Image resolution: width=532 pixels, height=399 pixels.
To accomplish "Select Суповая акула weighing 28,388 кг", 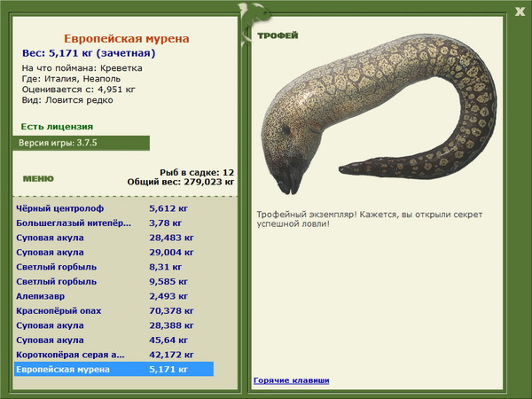I will pyautogui.click(x=114, y=325).
